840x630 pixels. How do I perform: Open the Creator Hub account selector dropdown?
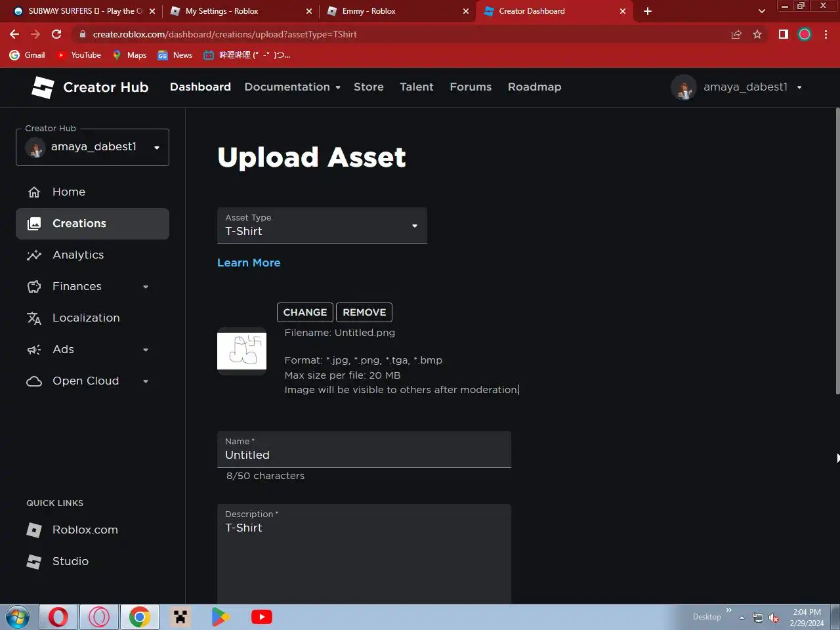[93, 147]
